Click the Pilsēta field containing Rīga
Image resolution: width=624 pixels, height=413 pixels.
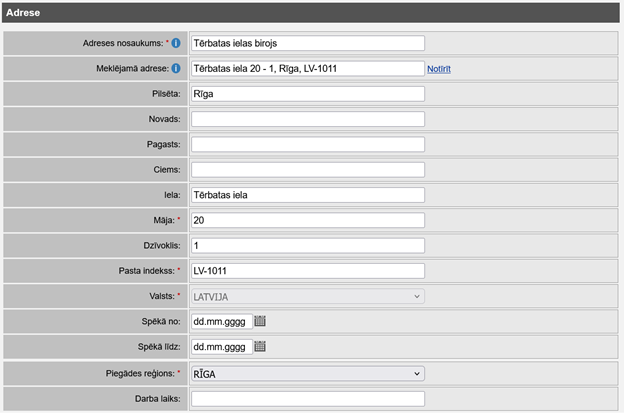click(x=307, y=94)
